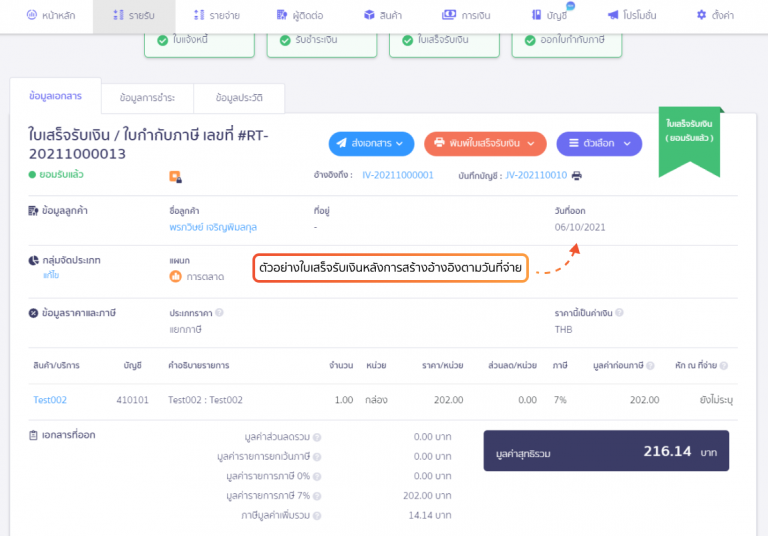Open the ส่งเอกสาร dropdown

(x=370, y=144)
